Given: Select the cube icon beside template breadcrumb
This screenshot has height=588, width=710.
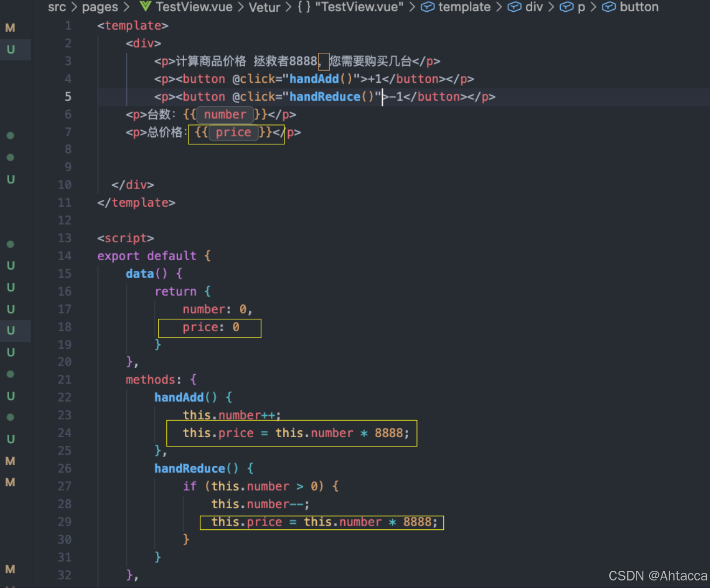Looking at the screenshot, I should click(427, 7).
